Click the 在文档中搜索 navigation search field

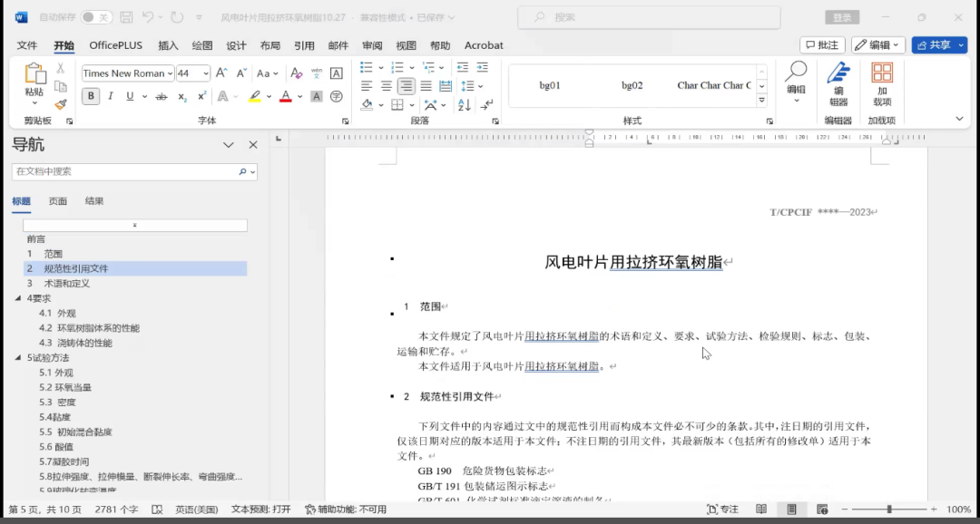(134, 171)
